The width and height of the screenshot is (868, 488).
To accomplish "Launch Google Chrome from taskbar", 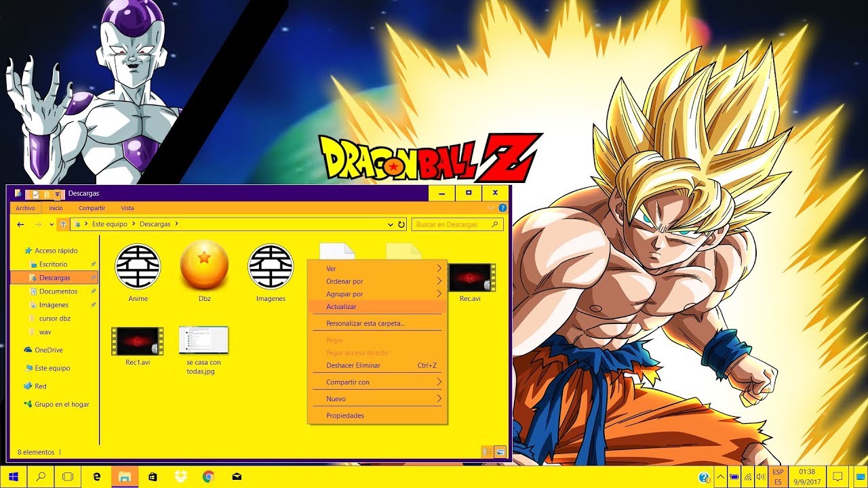I will coord(208,476).
